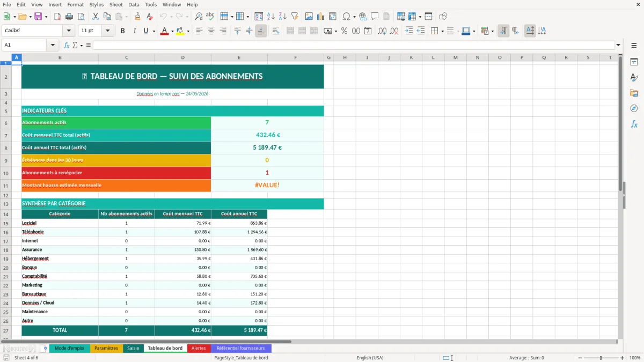Switch to the Alertes sheet tab
The image size is (644, 362).
point(199,348)
